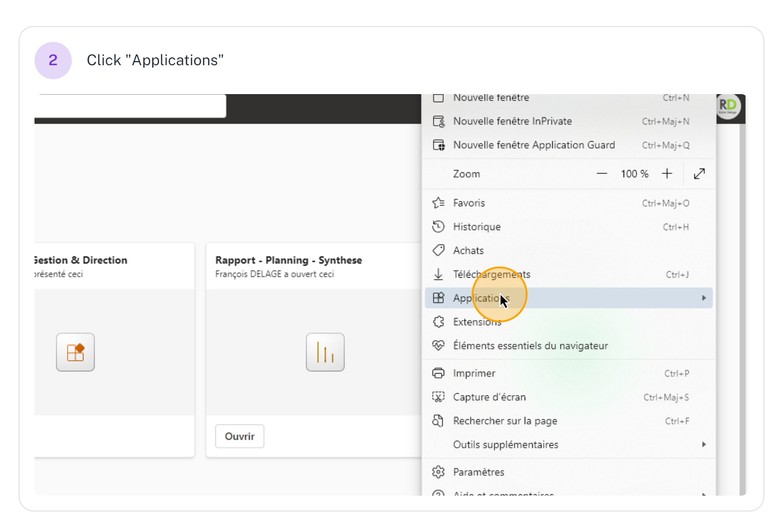Screen dimensions: 783x532
Task: Click the RD profile avatar
Action: point(728,106)
